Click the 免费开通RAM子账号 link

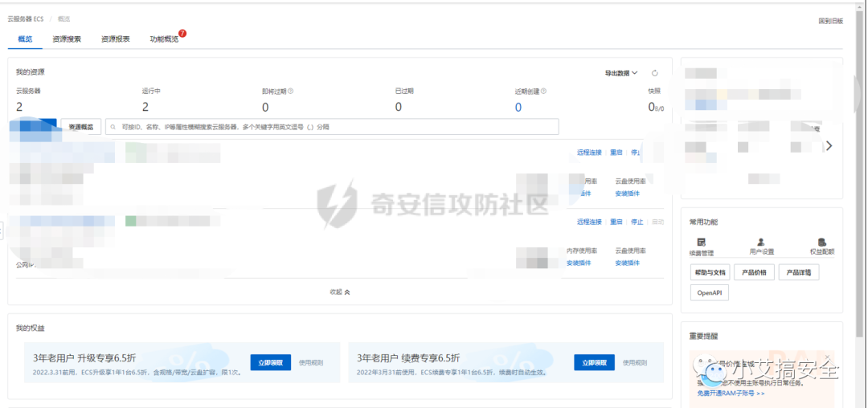(730, 394)
